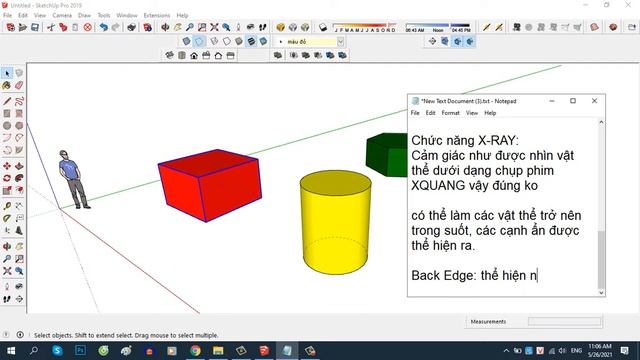Select the Freehand squiggle tool
640x360 pixels.
(x=19, y=101)
